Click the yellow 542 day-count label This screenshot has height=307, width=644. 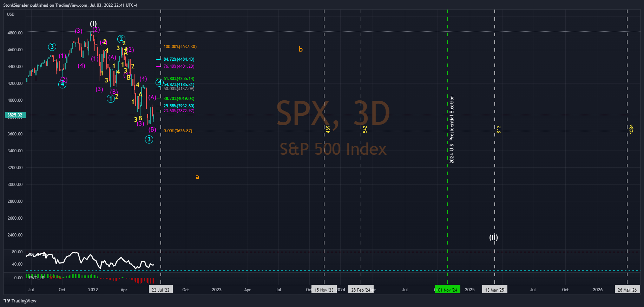tap(365, 129)
